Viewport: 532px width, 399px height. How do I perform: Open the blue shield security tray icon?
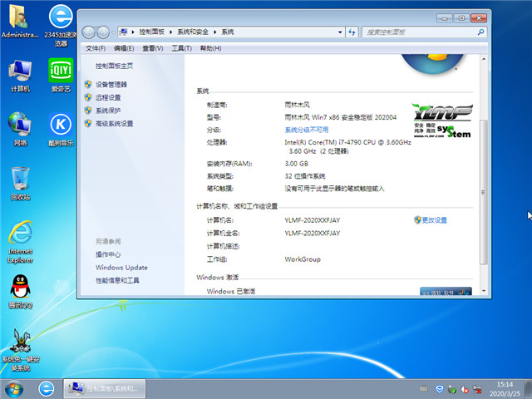[440, 389]
